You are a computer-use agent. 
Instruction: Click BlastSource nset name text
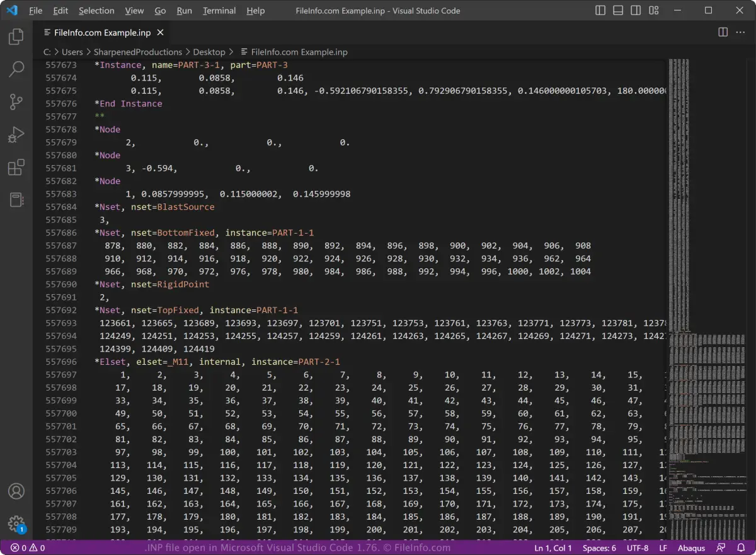click(x=186, y=207)
